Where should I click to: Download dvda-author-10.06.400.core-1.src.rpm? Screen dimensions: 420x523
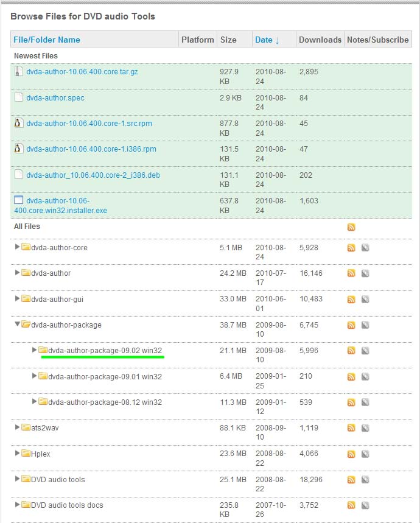(x=89, y=124)
